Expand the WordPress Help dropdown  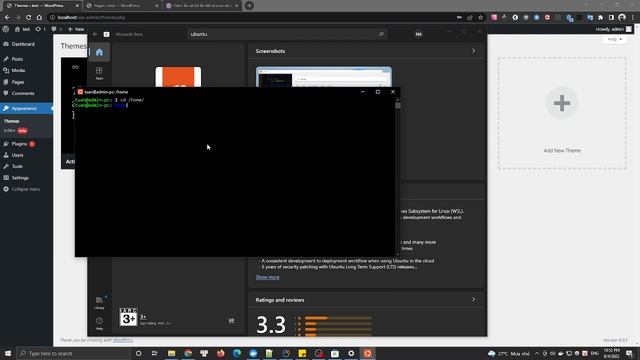click(x=614, y=39)
